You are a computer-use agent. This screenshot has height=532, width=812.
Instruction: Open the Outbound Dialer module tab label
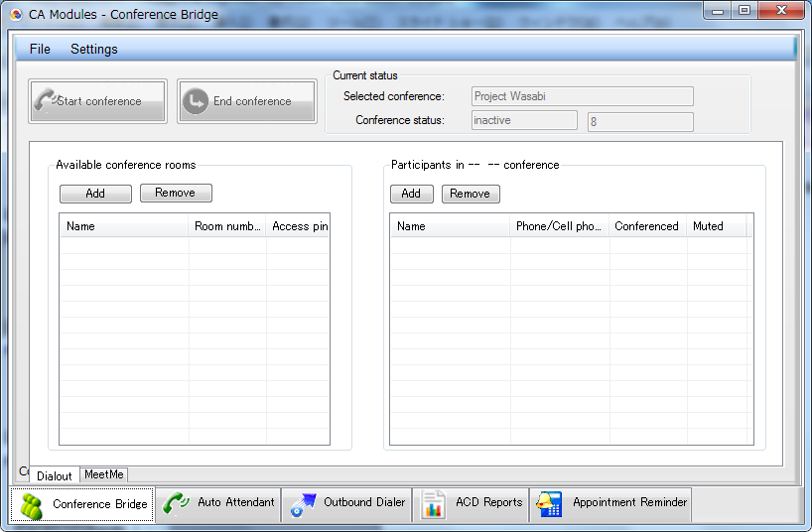364,502
